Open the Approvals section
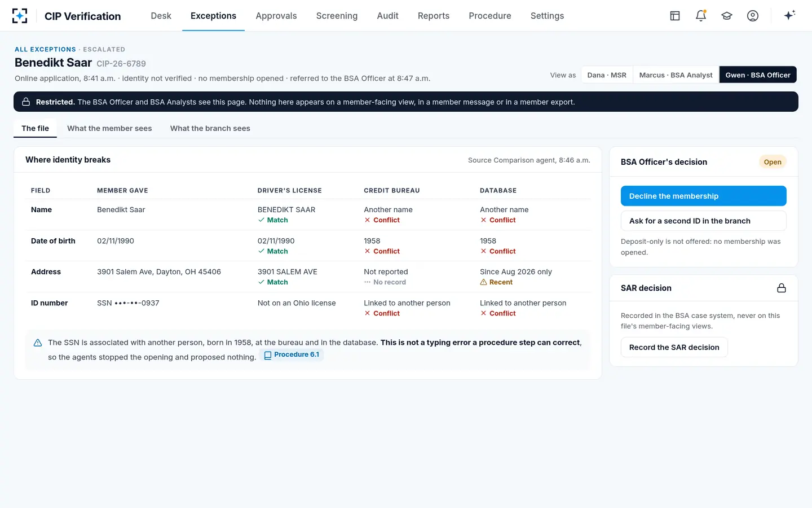This screenshot has width=812, height=508. pos(276,16)
